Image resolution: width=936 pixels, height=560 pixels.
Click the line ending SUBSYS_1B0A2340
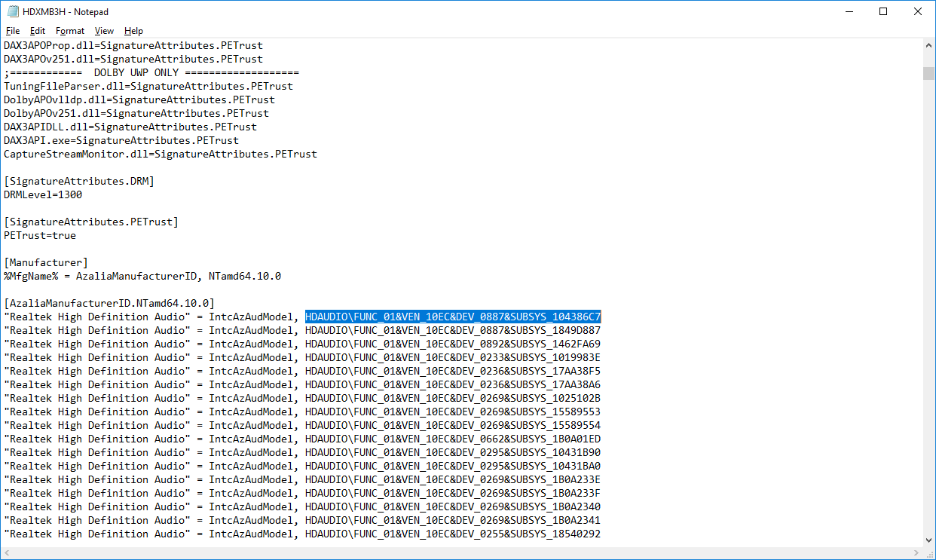[x=302, y=506]
